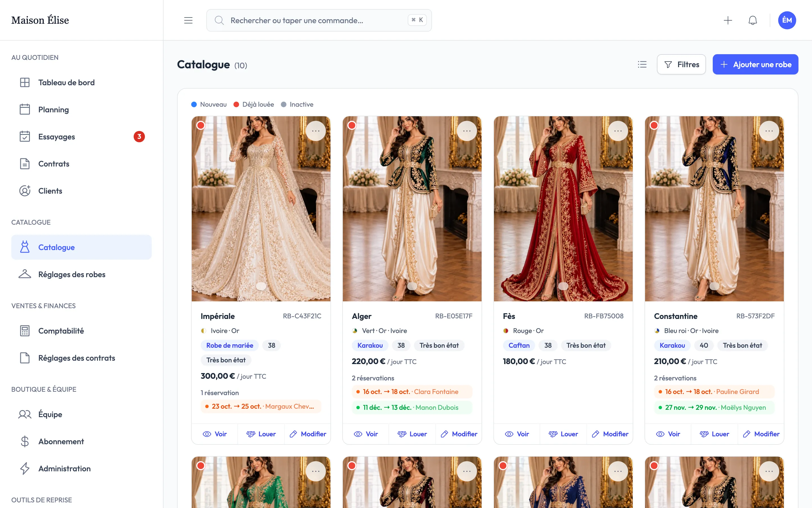
Task: Switch to list view icon
Action: tap(642, 64)
